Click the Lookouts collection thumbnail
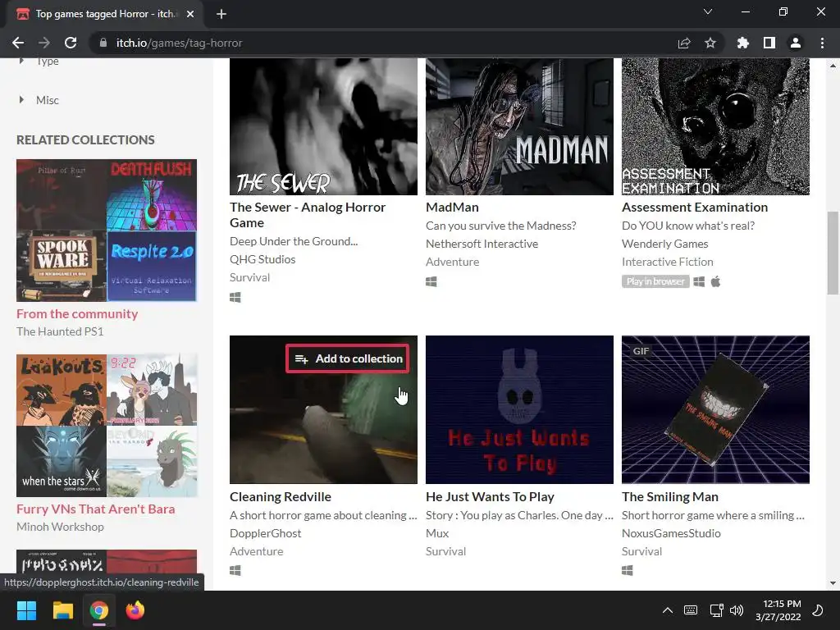The width and height of the screenshot is (840, 630). pos(62,390)
